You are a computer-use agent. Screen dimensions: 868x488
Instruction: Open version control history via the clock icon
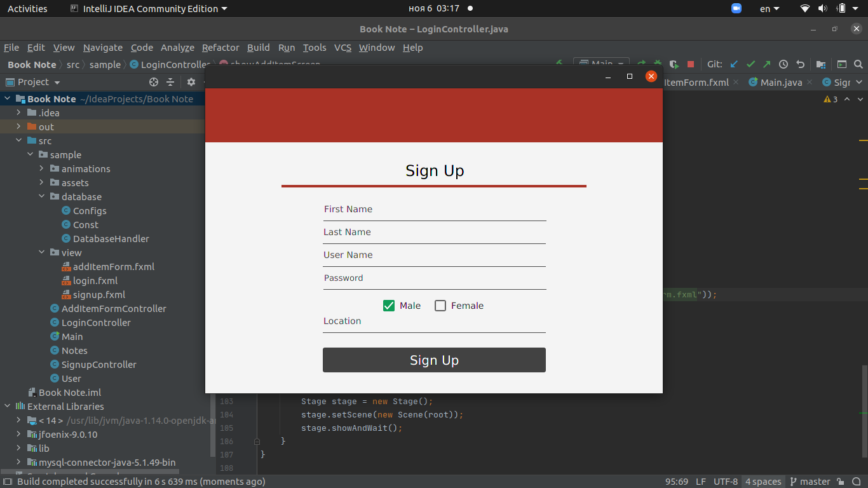783,64
